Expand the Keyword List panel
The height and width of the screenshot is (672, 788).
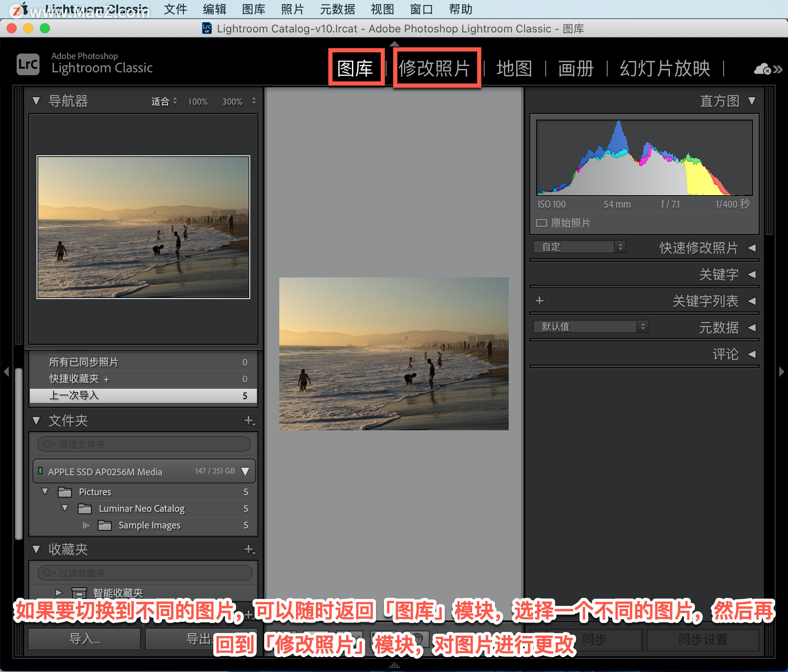click(x=751, y=301)
